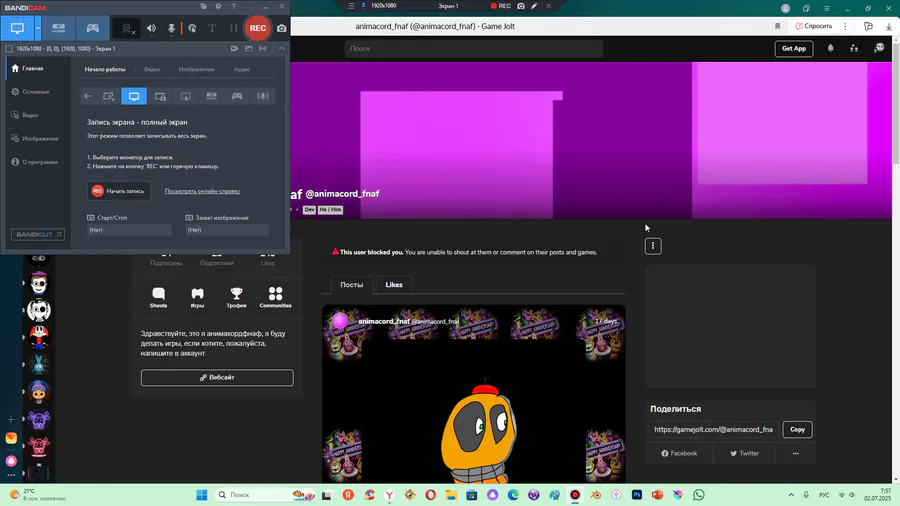Collapse the Bandicam panel with the chevron
This screenshot has height=506, width=900.
pyautogui.click(x=281, y=49)
